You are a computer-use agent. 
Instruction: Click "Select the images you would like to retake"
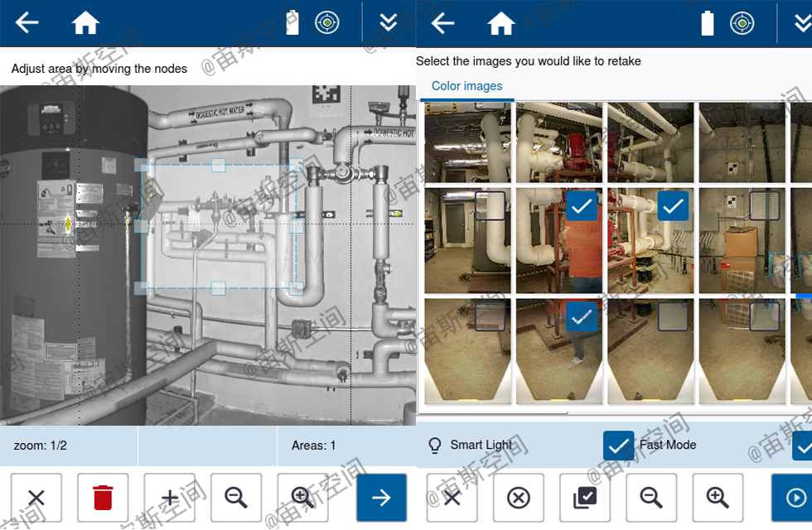529,61
